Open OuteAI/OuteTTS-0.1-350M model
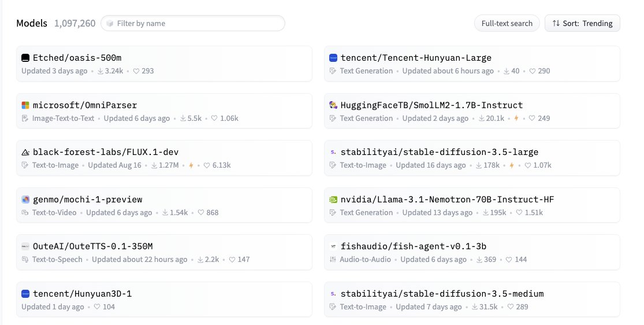The image size is (644, 325). [93, 246]
